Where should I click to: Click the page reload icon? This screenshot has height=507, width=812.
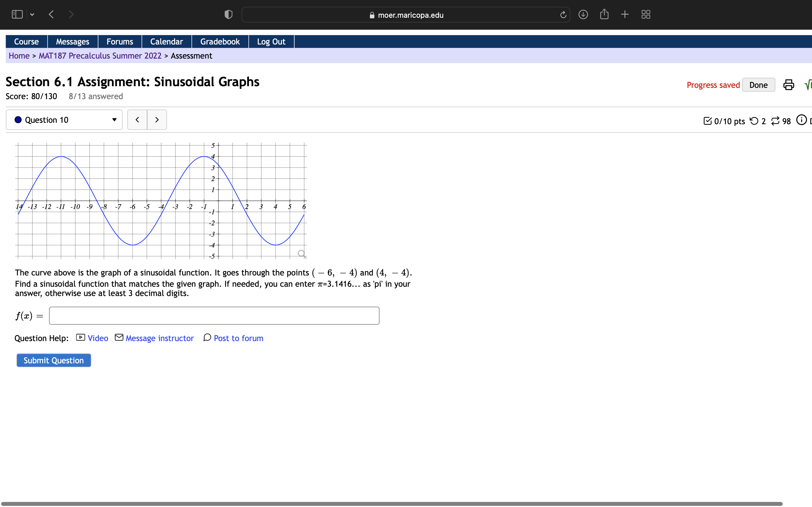pyautogui.click(x=563, y=15)
